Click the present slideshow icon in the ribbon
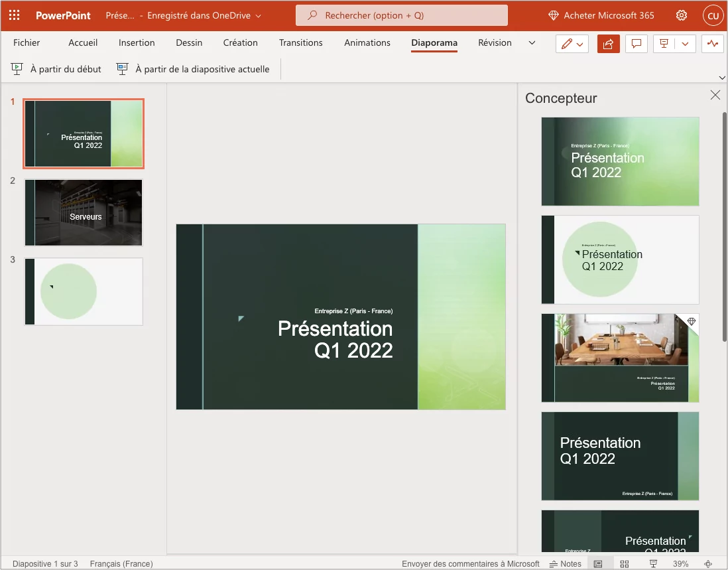Screen dimensions: 728x570 664,44
